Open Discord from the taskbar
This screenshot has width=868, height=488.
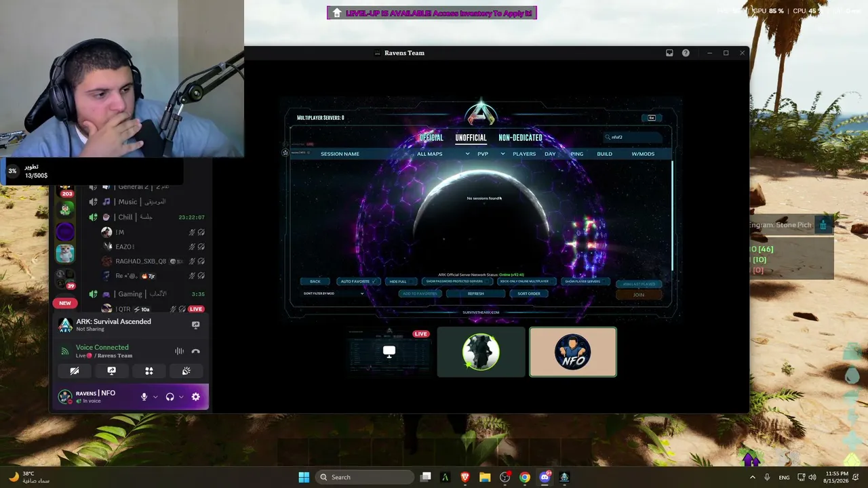545,477
